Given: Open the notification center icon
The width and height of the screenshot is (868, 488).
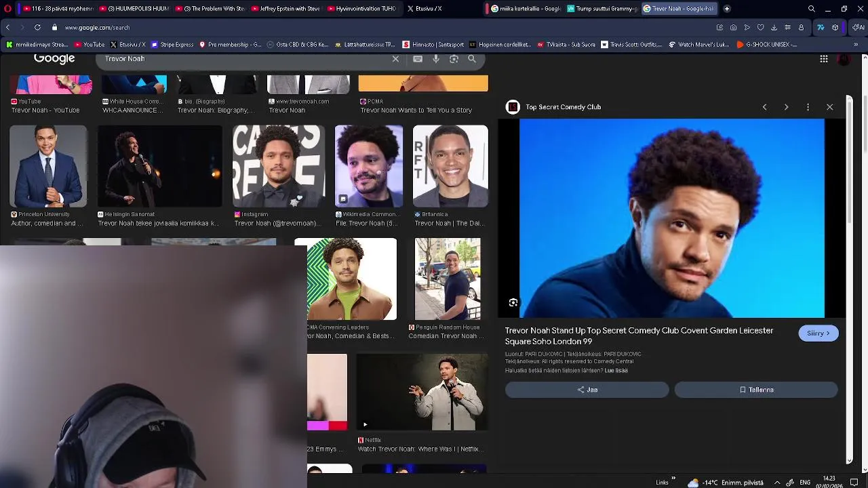Looking at the screenshot, I should click(854, 483).
